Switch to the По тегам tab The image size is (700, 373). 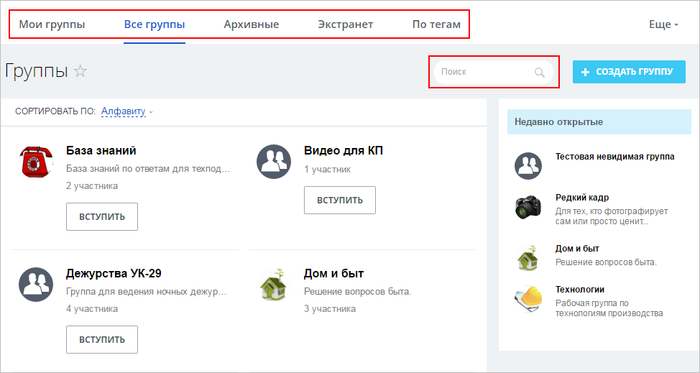[436, 24]
